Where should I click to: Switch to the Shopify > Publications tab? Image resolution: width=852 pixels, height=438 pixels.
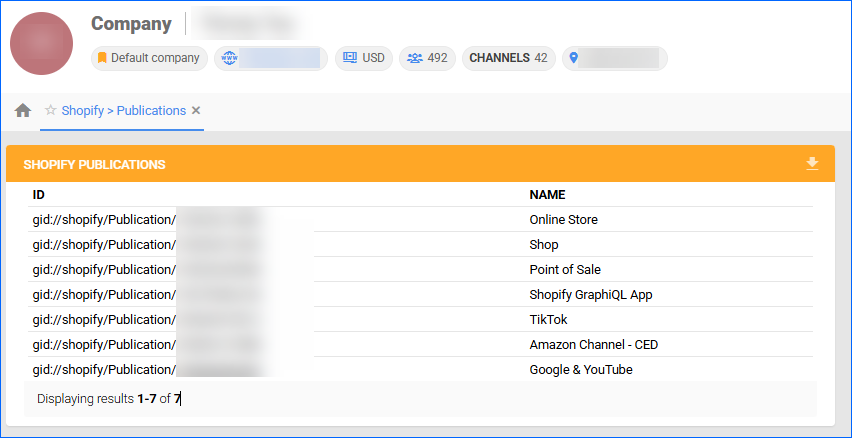(x=123, y=111)
